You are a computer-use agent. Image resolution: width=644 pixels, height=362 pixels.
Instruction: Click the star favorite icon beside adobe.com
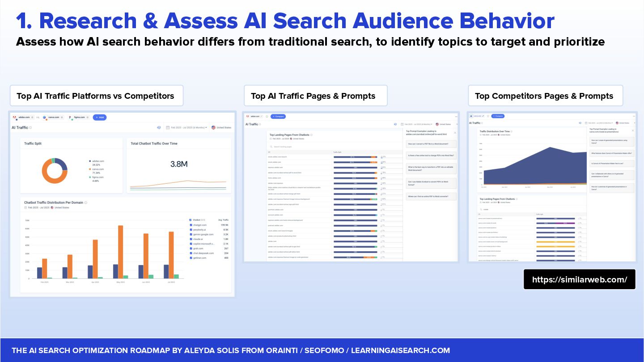[267, 117]
